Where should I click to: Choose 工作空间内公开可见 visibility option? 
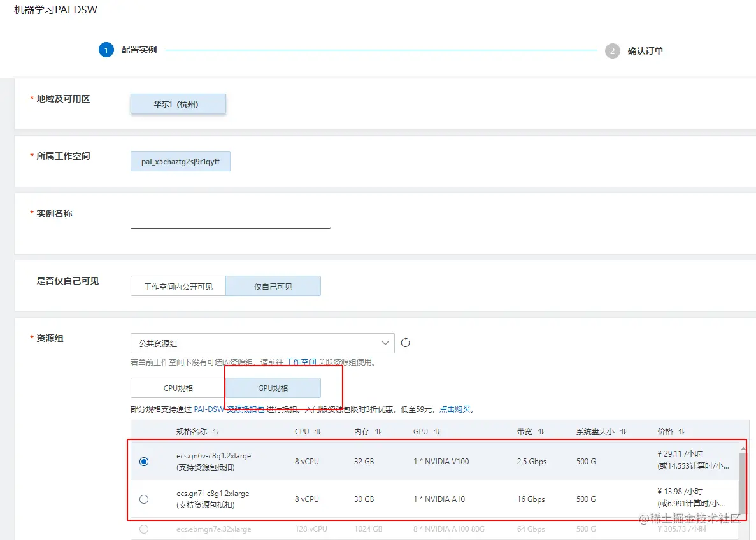[178, 287]
